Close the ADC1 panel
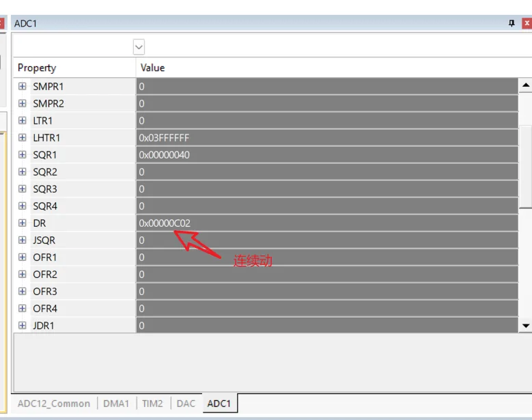This screenshot has width=532, height=420. (x=527, y=23)
